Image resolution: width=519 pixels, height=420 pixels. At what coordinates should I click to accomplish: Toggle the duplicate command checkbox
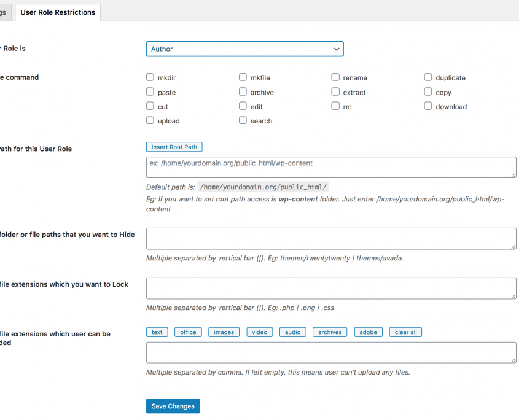[428, 77]
